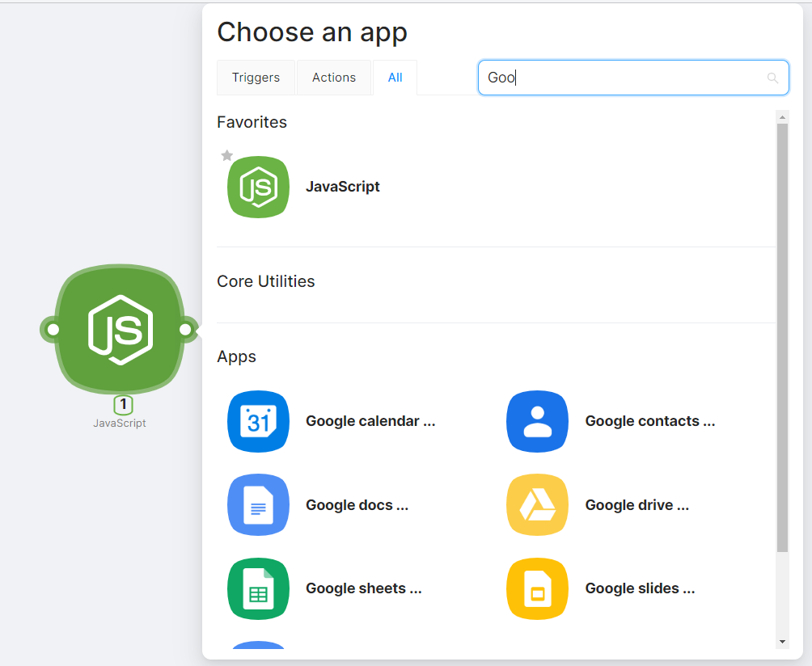Click the scrollbar down arrow
Screen dimensions: 812x666
782,641
